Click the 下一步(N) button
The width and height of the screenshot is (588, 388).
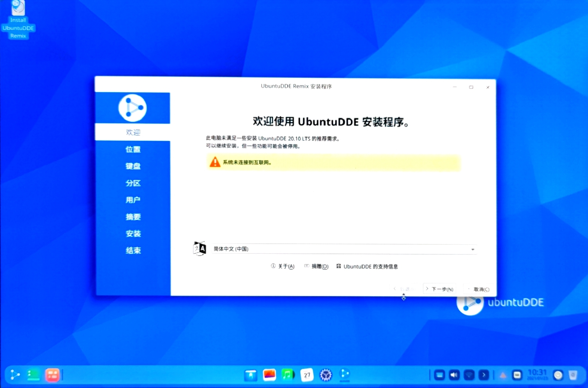[439, 288]
